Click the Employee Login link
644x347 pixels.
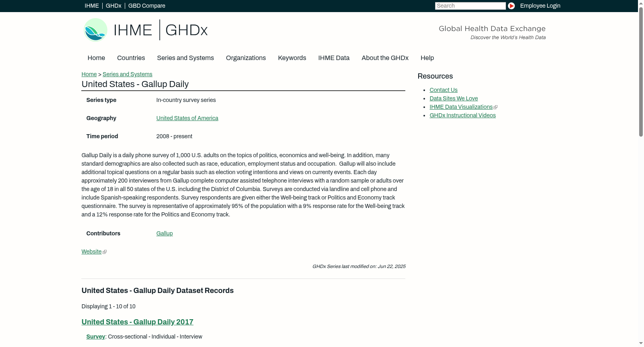coord(540,6)
